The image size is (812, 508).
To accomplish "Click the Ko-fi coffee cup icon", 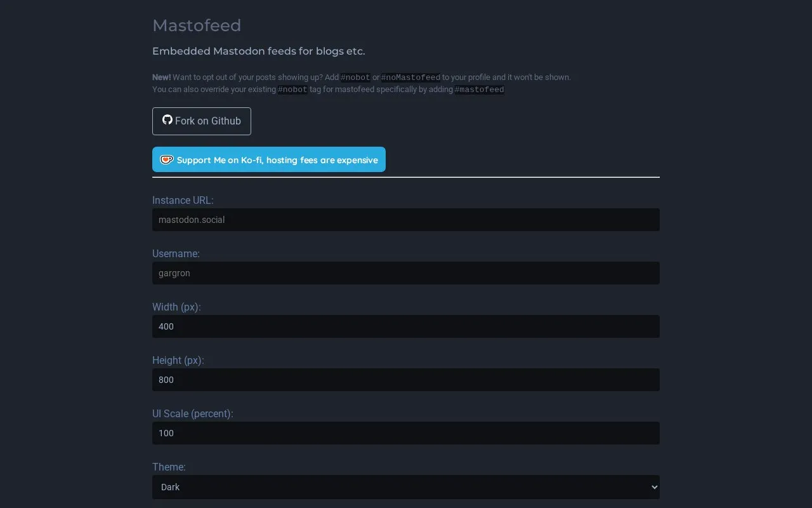I will pyautogui.click(x=166, y=160).
